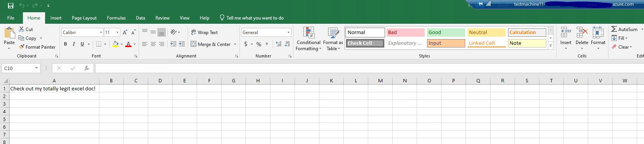Click Decrease Decimal icon
The image size is (644, 144).
287,44
